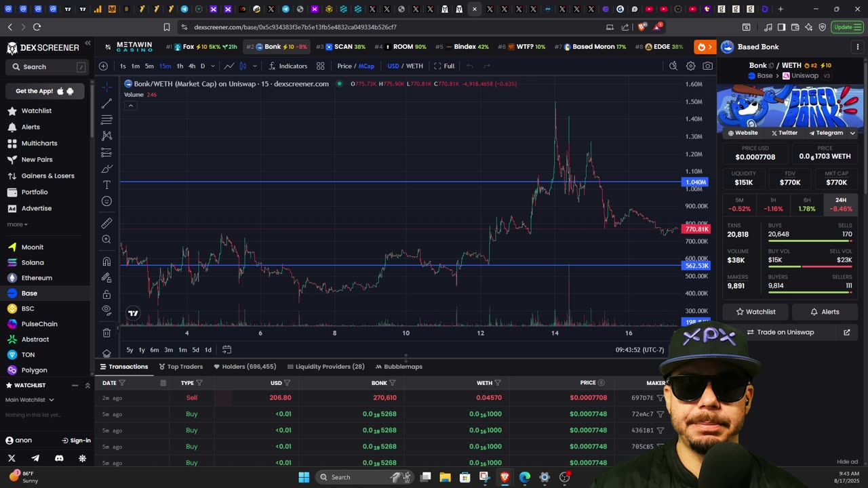This screenshot has width=868, height=488.
Task: Filter transactions by USD amount
Action: 288,383
